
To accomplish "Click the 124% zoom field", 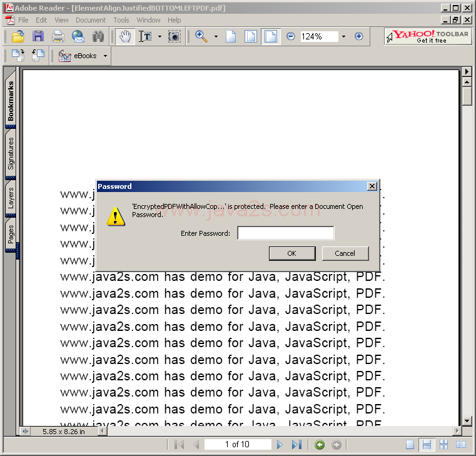I will [319, 37].
